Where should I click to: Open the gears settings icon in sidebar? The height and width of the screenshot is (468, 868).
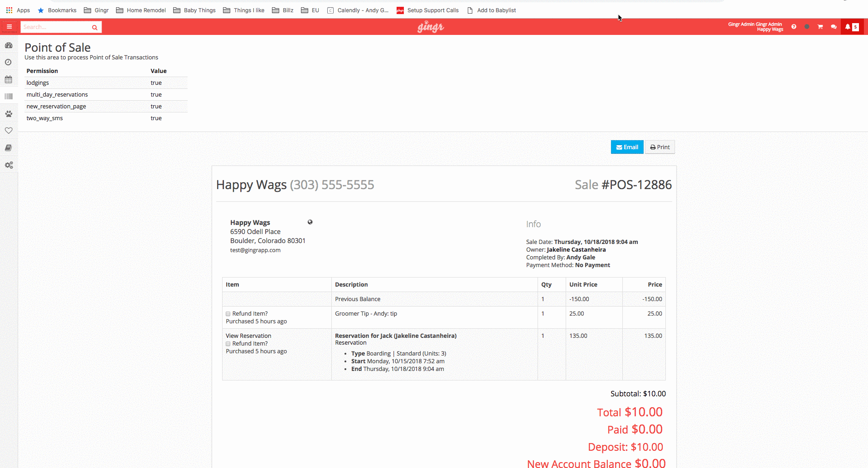[9, 165]
